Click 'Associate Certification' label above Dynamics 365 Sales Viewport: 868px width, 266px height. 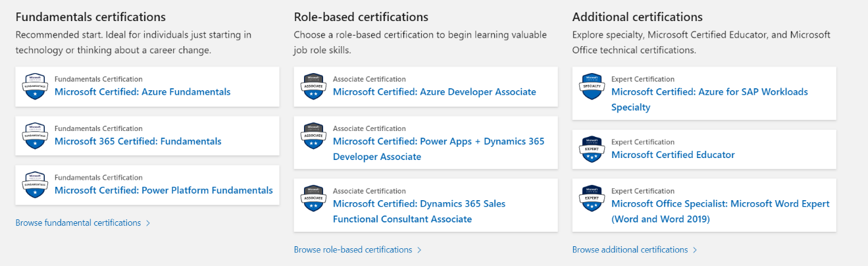click(x=369, y=191)
